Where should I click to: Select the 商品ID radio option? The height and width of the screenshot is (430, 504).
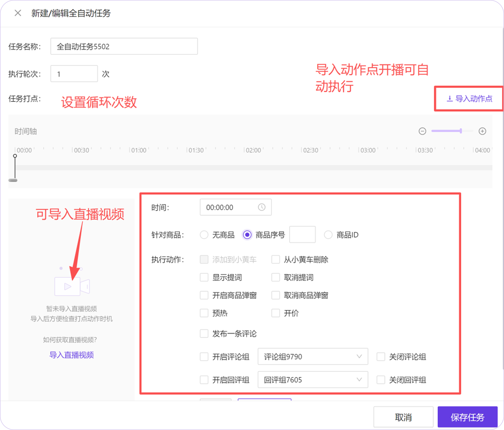328,235
